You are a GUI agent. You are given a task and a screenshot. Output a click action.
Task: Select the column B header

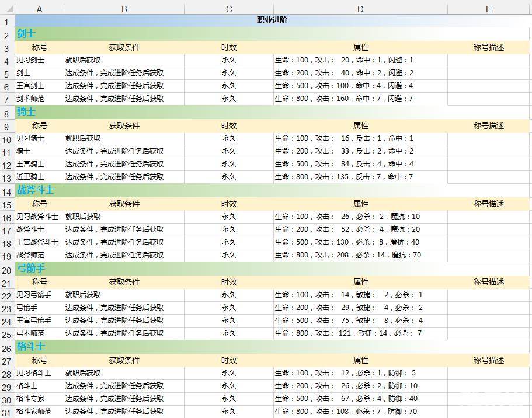tap(124, 9)
